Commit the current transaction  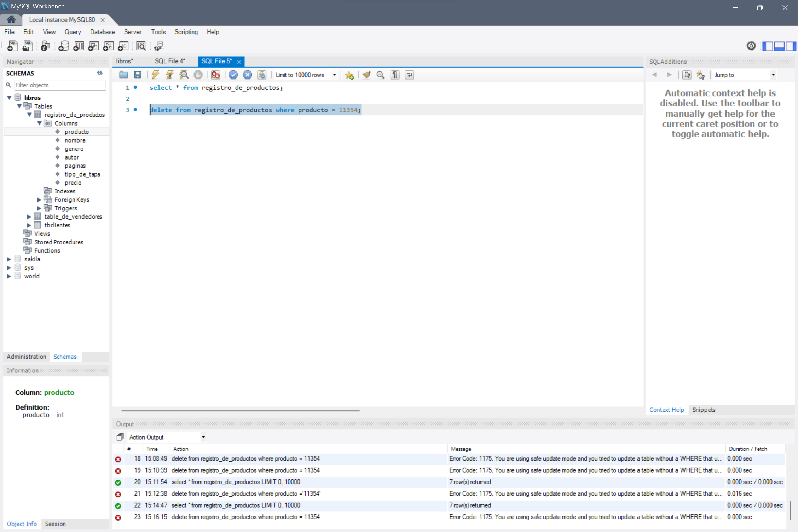pyautogui.click(x=233, y=75)
